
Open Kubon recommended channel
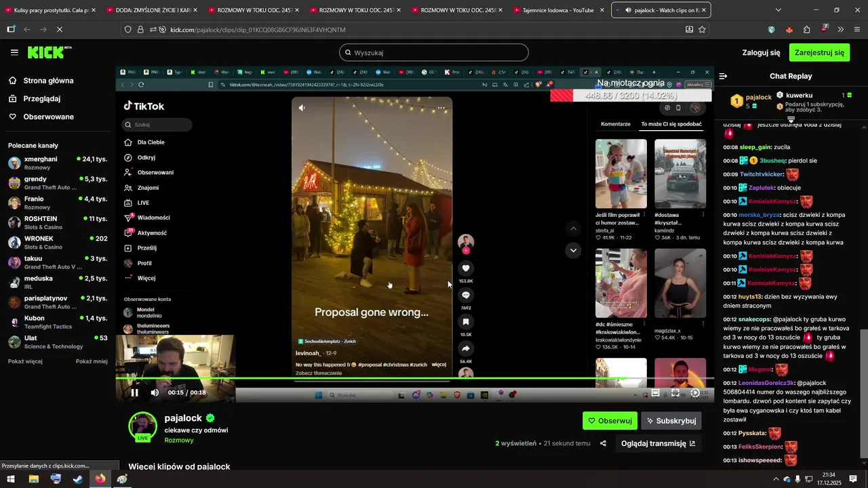[57, 322]
